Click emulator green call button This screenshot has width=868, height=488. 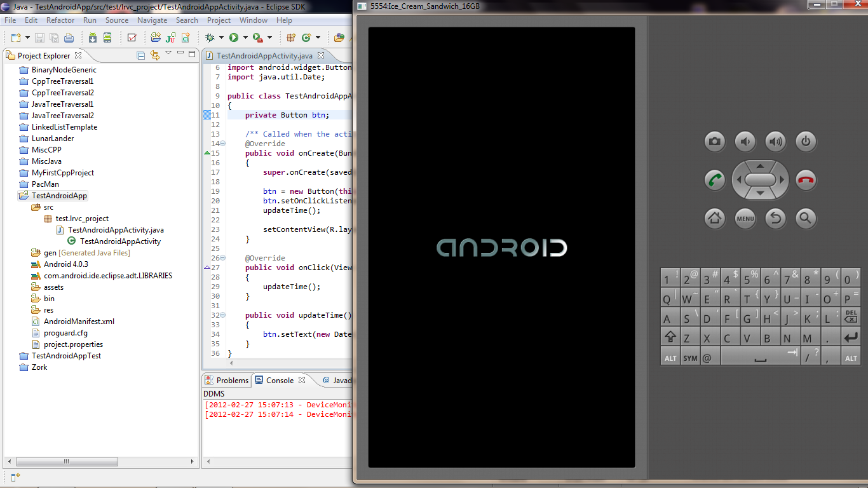[x=715, y=180]
